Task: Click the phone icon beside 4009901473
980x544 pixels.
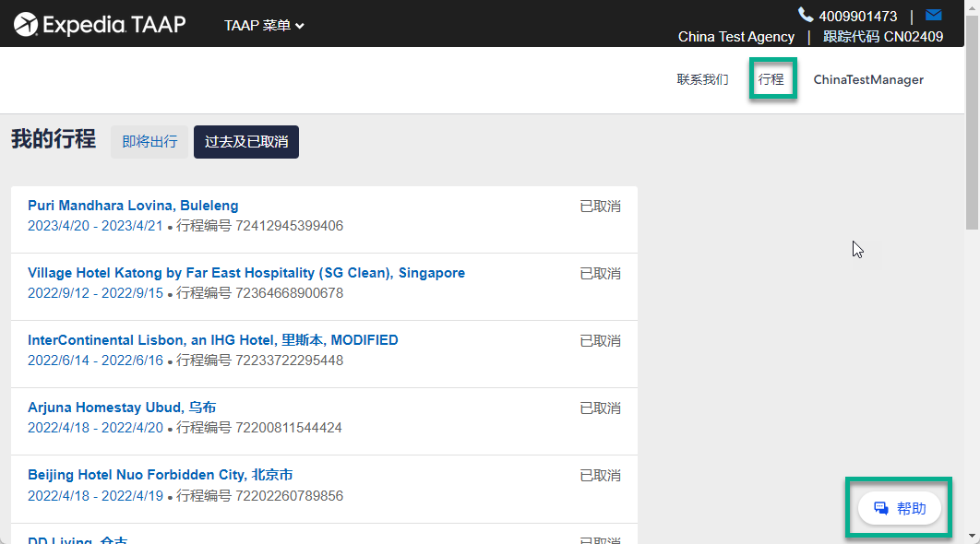Action: point(805,15)
